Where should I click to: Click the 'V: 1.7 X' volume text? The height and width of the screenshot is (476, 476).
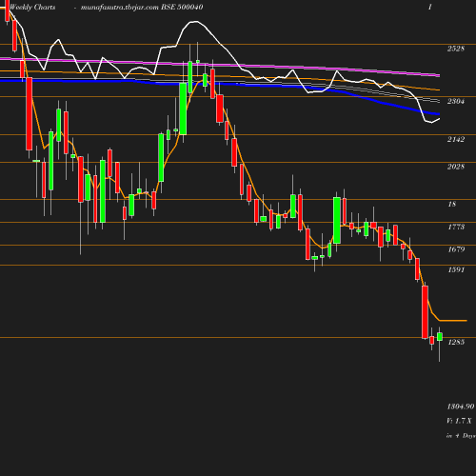(x=459, y=421)
